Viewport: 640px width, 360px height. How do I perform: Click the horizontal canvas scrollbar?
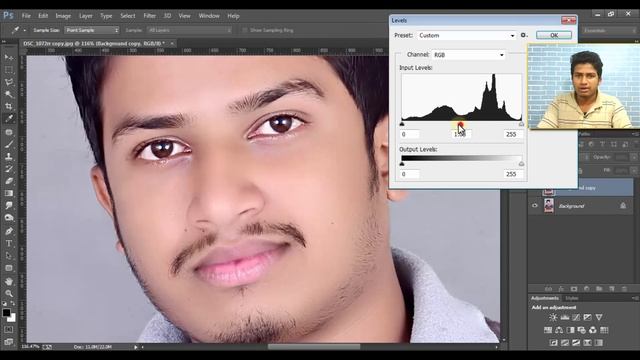(314, 347)
